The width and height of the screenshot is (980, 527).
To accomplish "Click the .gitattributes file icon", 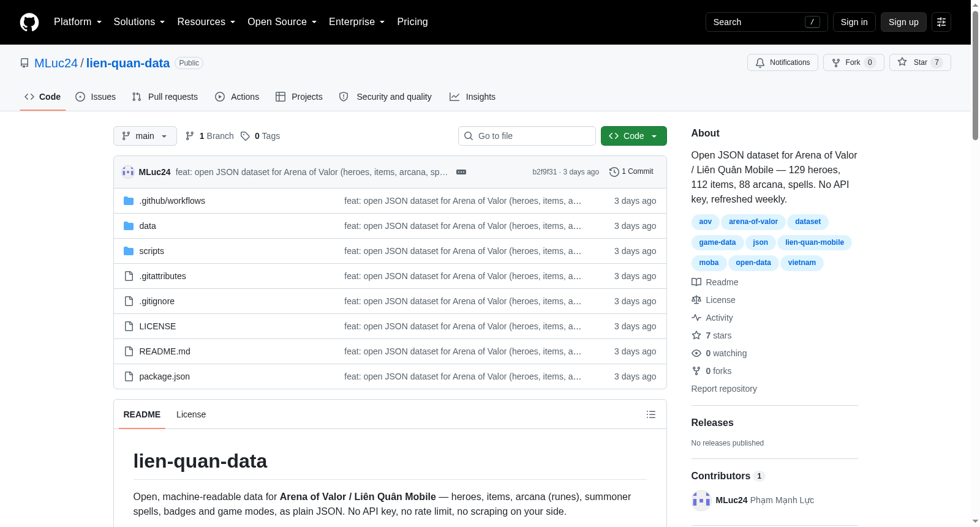I will 129,276.
